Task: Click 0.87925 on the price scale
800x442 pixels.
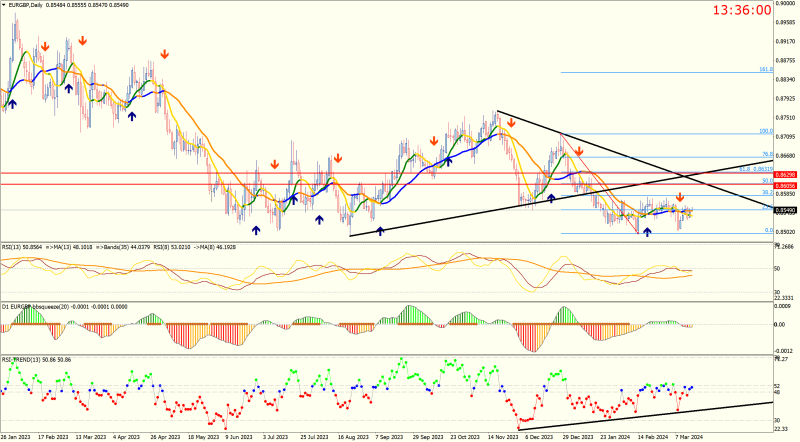Action: tap(785, 99)
